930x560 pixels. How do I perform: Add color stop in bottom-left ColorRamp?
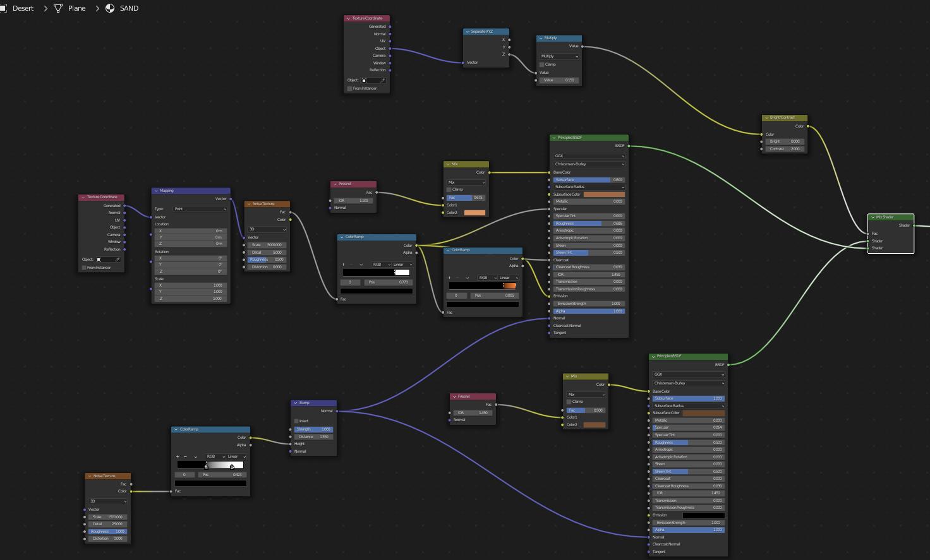tap(178, 456)
